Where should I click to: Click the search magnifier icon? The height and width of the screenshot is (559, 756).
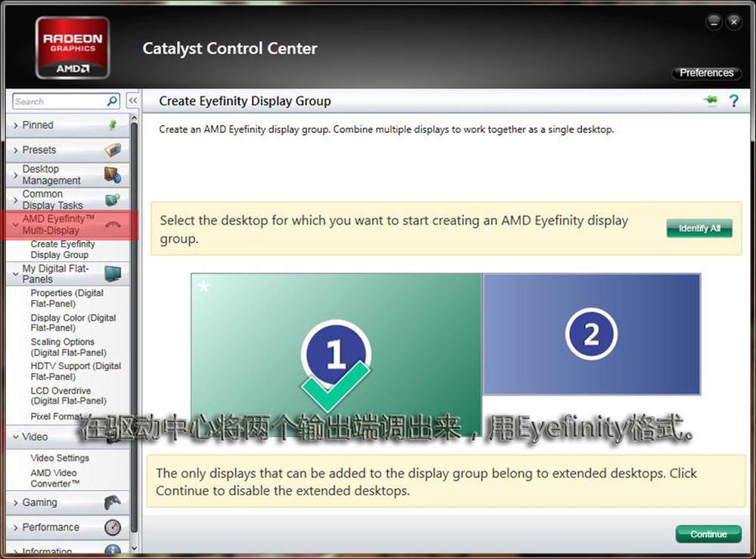112,101
